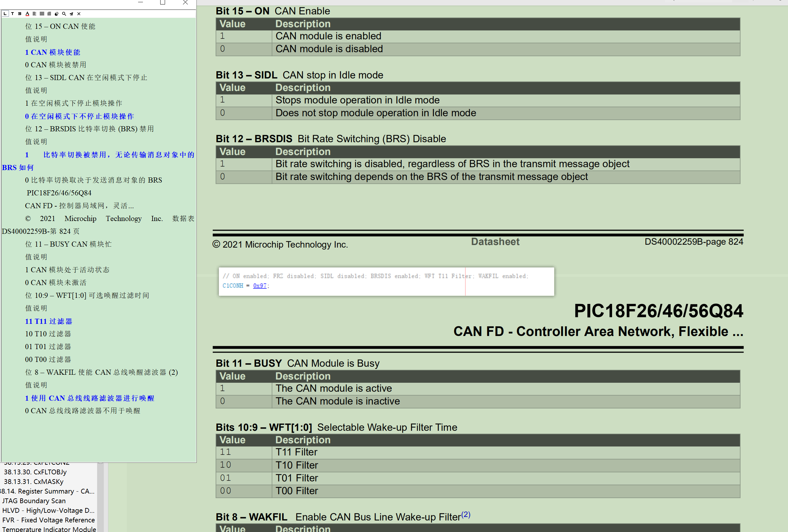This screenshot has width=788, height=532.
Task: Expand the JTAG Boundary Scan section
Action: tap(34, 501)
